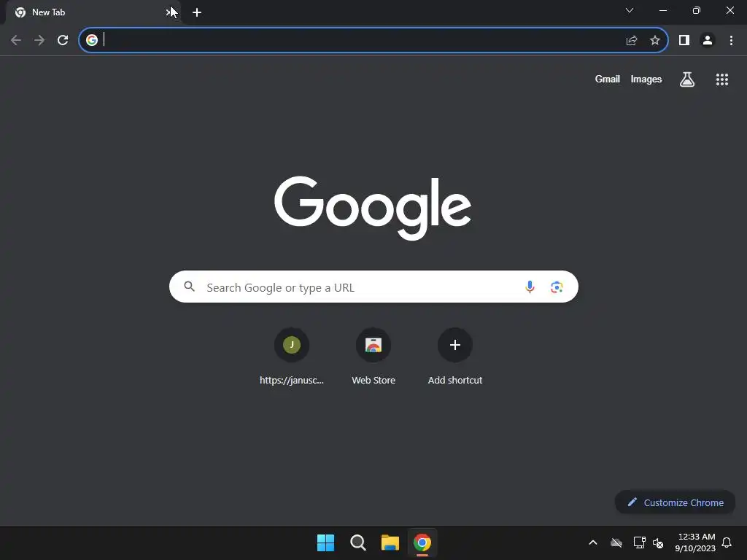747x560 pixels.
Task: Search by image with Google Lens
Action: 557,287
